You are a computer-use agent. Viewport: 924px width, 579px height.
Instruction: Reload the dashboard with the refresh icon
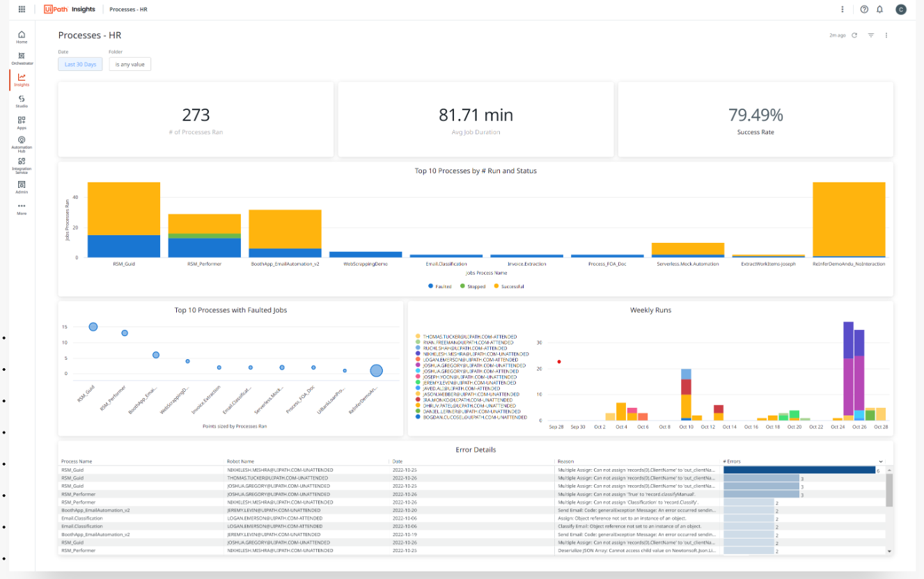pyautogui.click(x=854, y=35)
